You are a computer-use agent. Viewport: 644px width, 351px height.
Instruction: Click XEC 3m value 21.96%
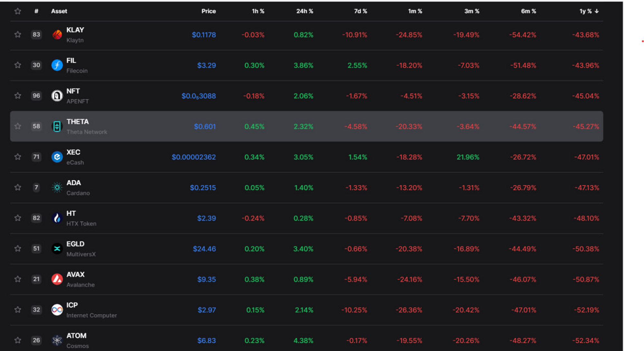click(x=468, y=157)
